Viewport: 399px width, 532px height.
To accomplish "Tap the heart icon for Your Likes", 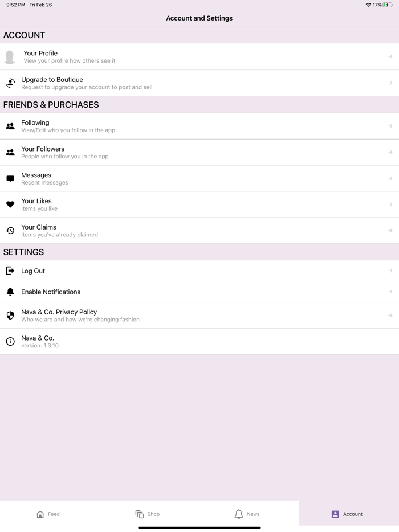I will point(10,204).
